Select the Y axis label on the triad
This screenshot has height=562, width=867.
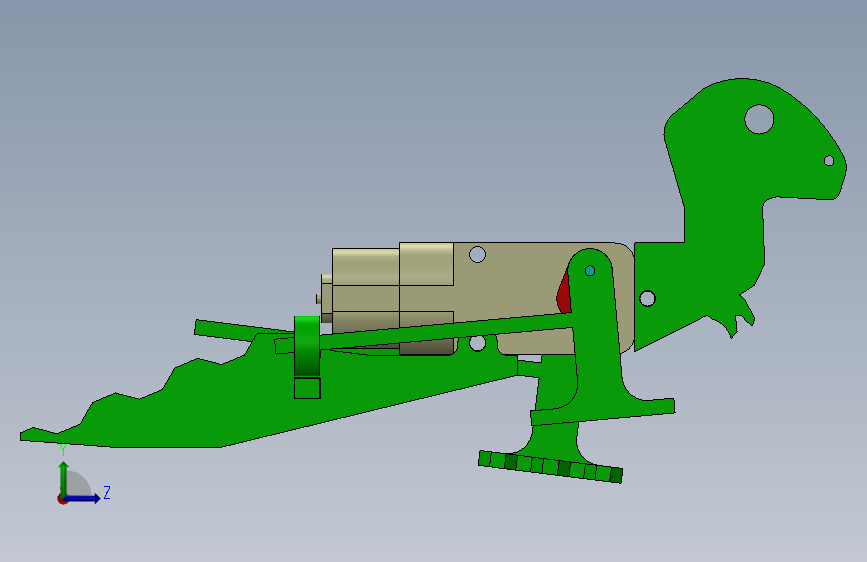(62, 451)
